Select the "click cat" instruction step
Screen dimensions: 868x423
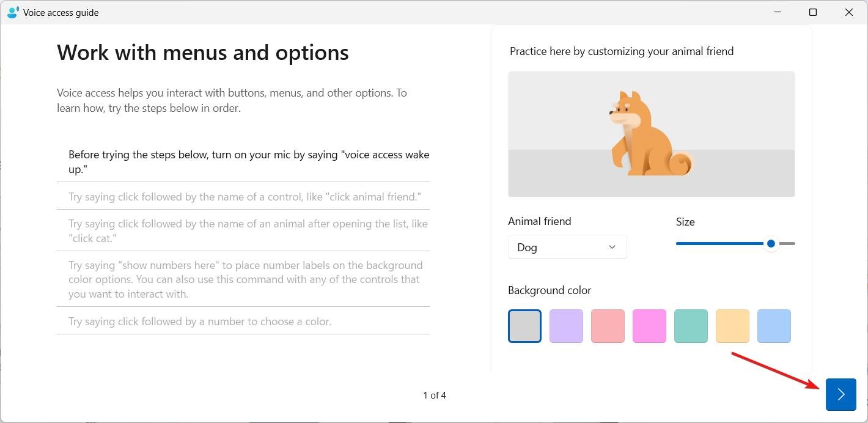(243, 230)
